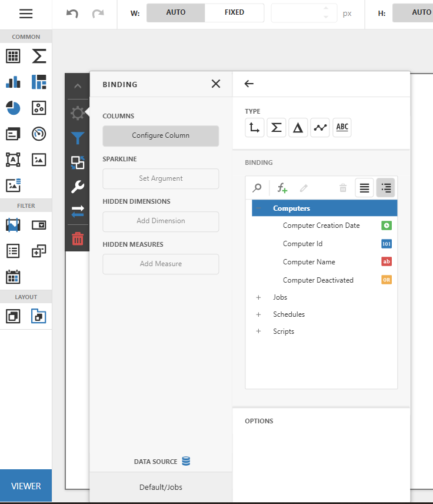Collapse the item menu with up chevron
Image resolution: width=433 pixels, height=504 pixels.
click(78, 86)
